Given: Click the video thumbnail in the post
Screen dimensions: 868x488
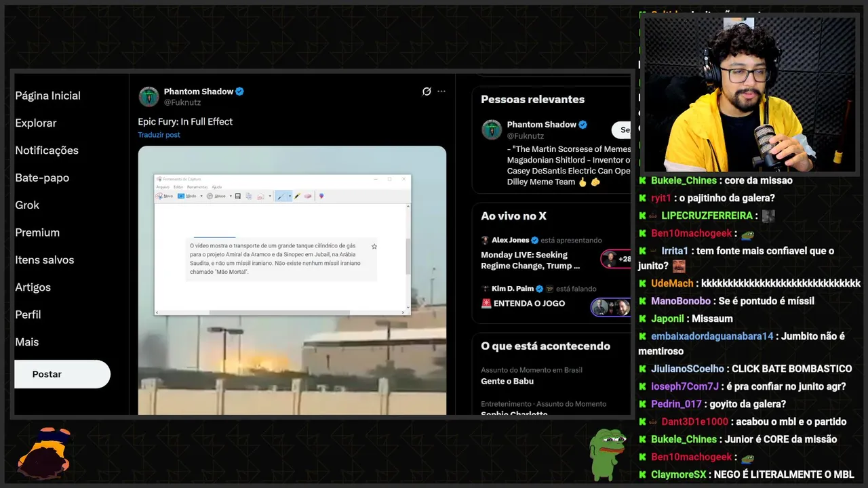Looking at the screenshot, I should click(292, 281).
